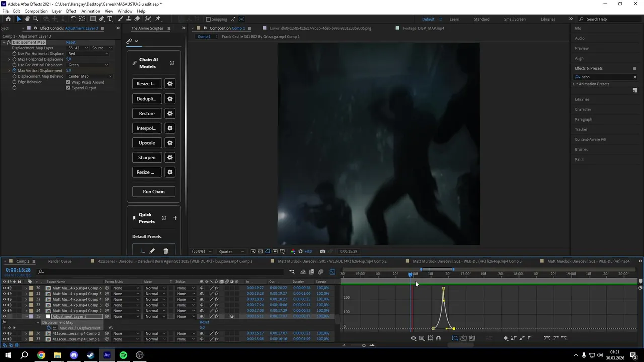Click the Search Help input field
Image resolution: width=644 pixels, height=362 pixels.
point(609,19)
